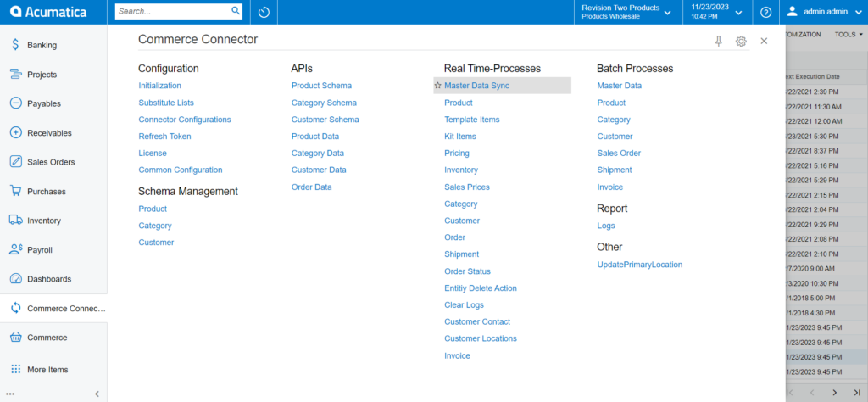
Task: Open Template Items link
Action: (472, 119)
